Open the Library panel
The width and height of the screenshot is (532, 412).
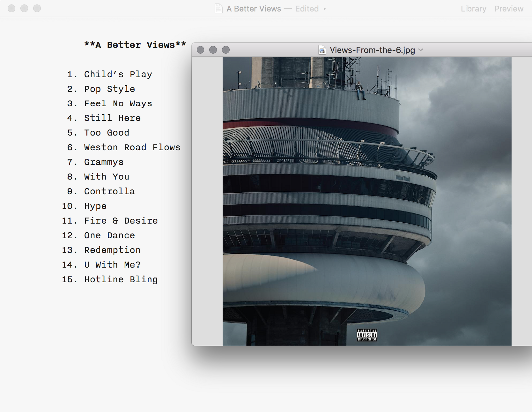(x=473, y=9)
